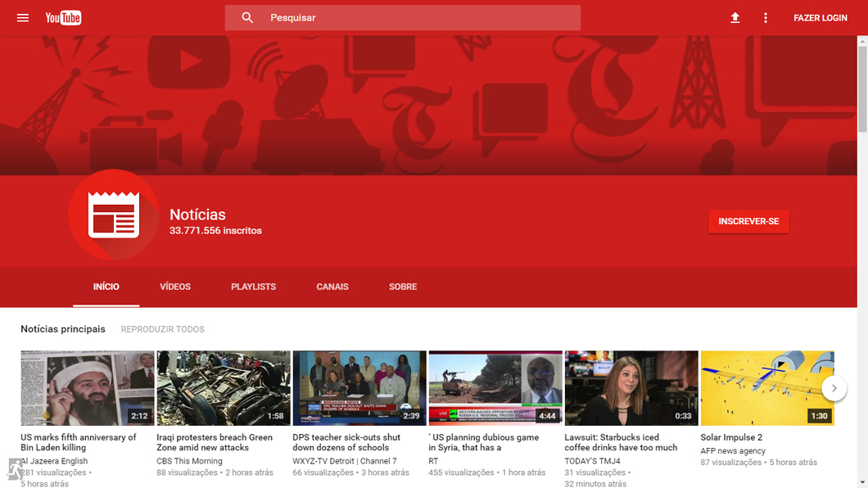Click title 'DPS teacher sick-outs shut down dozens'
This screenshot has width=868, height=488.
coord(346,442)
